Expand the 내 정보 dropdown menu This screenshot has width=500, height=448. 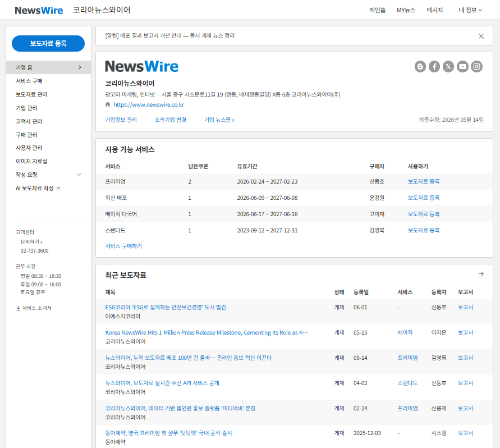[x=470, y=10]
